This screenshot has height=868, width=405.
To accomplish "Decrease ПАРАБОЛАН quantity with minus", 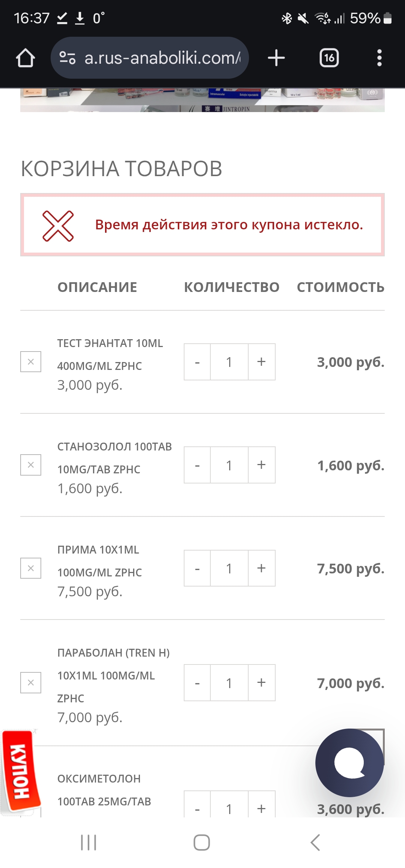I will pyautogui.click(x=197, y=683).
